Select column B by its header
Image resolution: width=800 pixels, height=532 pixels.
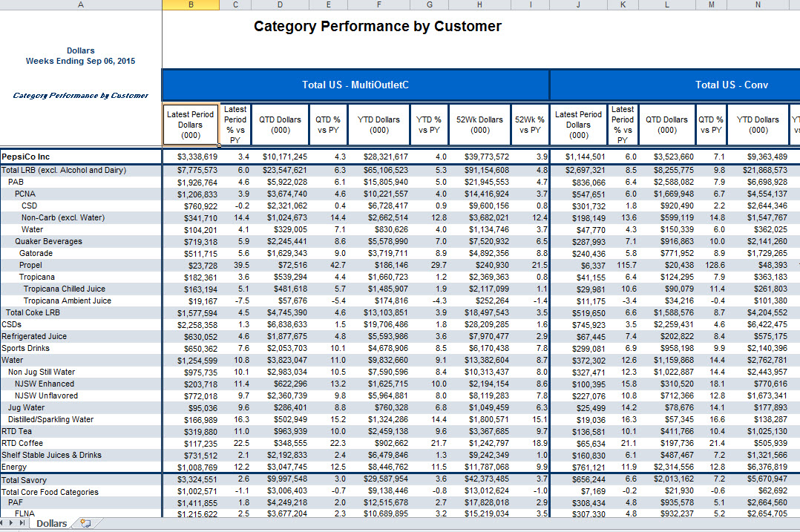(x=191, y=4)
